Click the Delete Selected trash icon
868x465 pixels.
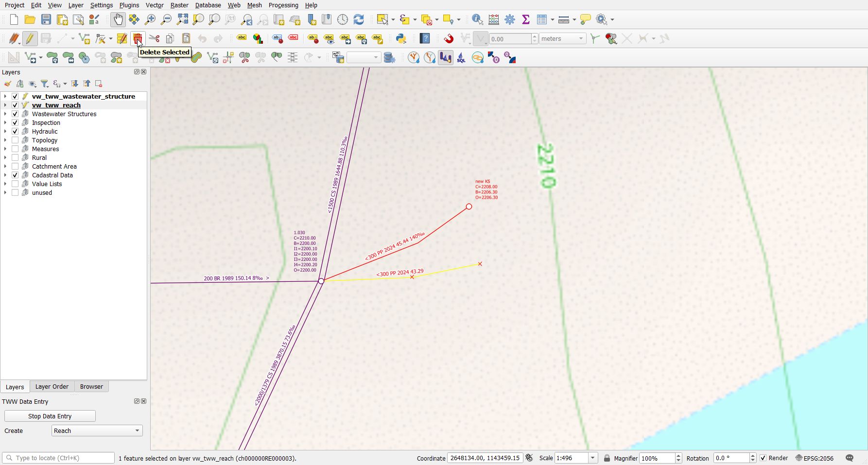click(138, 38)
